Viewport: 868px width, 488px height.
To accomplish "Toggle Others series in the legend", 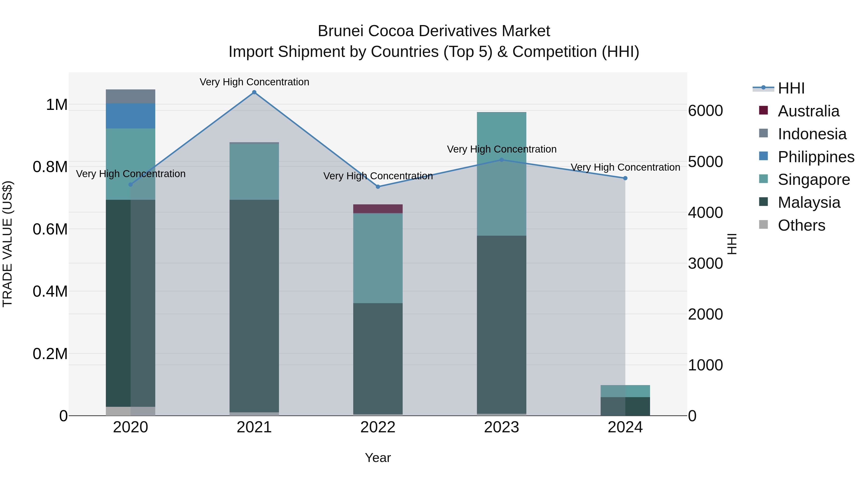I will (792, 225).
